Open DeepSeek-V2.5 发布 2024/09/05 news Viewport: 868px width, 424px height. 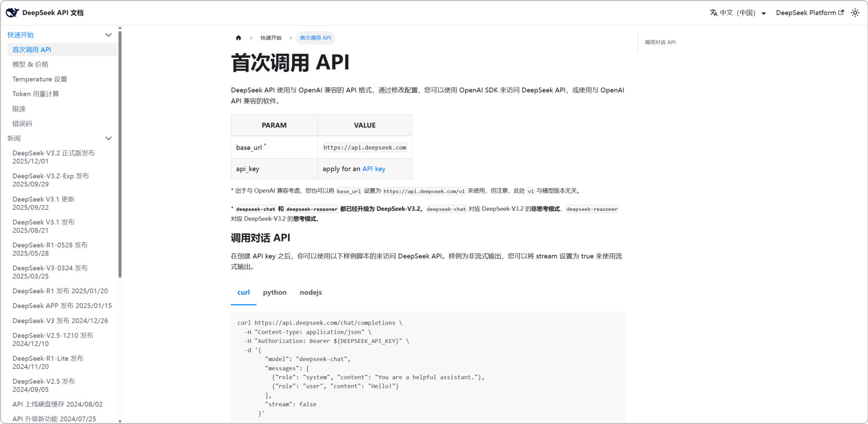point(44,385)
